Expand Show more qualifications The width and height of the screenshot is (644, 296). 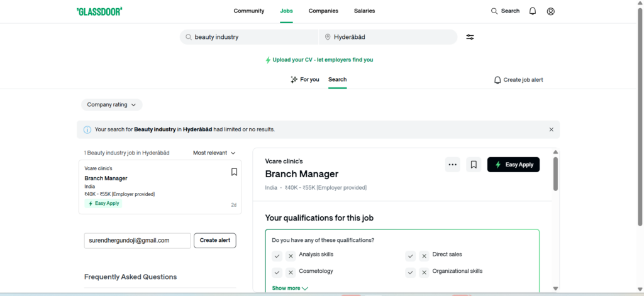[290, 288]
